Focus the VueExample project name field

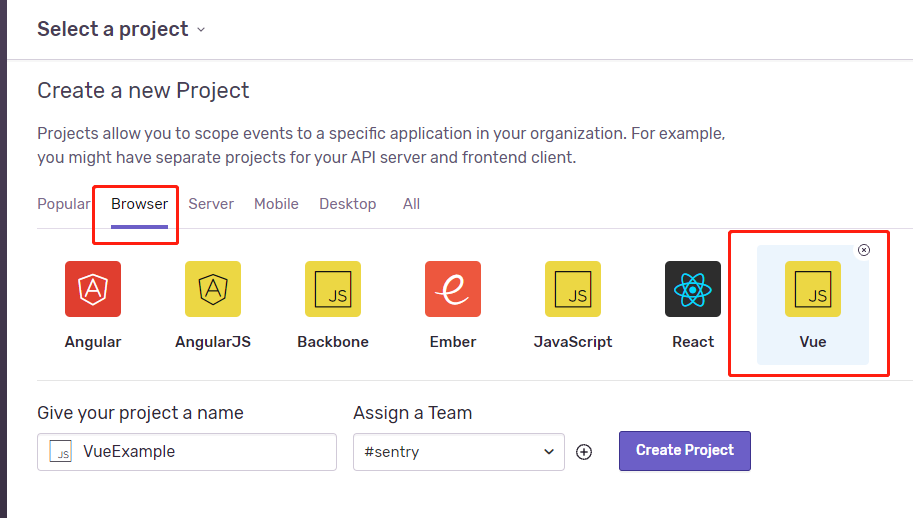[187, 452]
